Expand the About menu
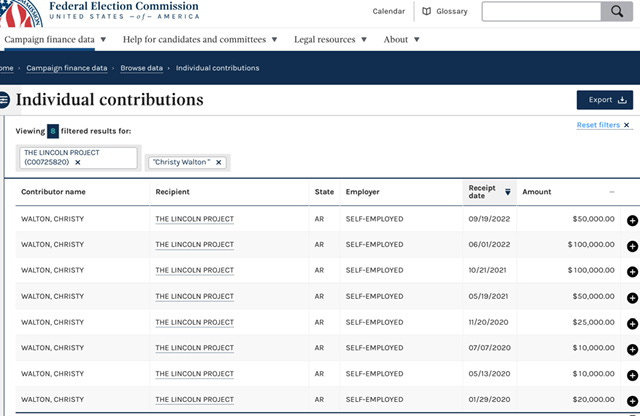 pyautogui.click(x=401, y=40)
